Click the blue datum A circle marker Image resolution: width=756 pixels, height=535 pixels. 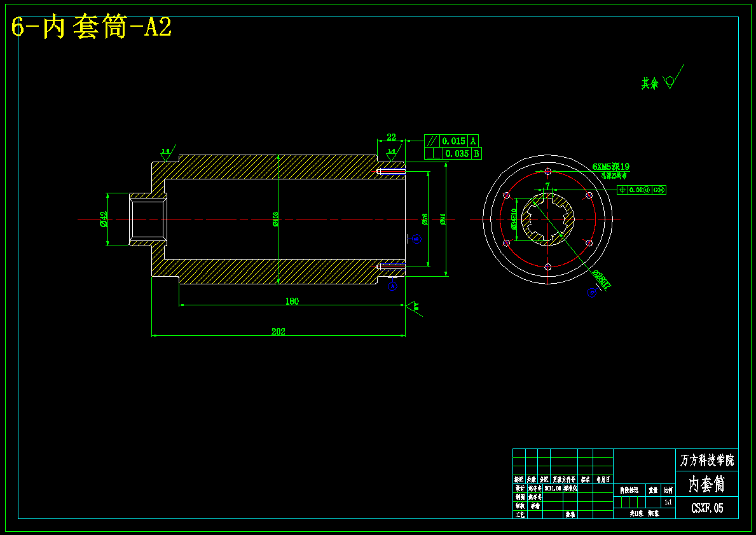tap(392, 286)
